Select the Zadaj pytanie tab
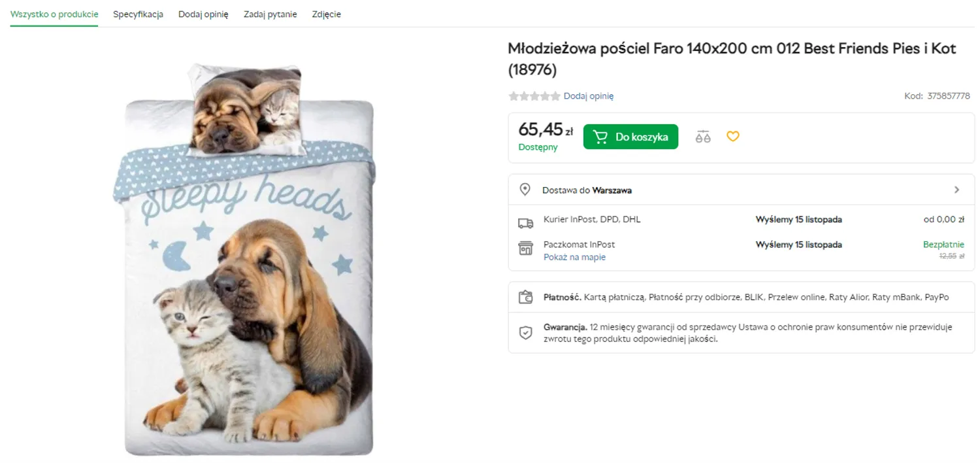 [270, 14]
